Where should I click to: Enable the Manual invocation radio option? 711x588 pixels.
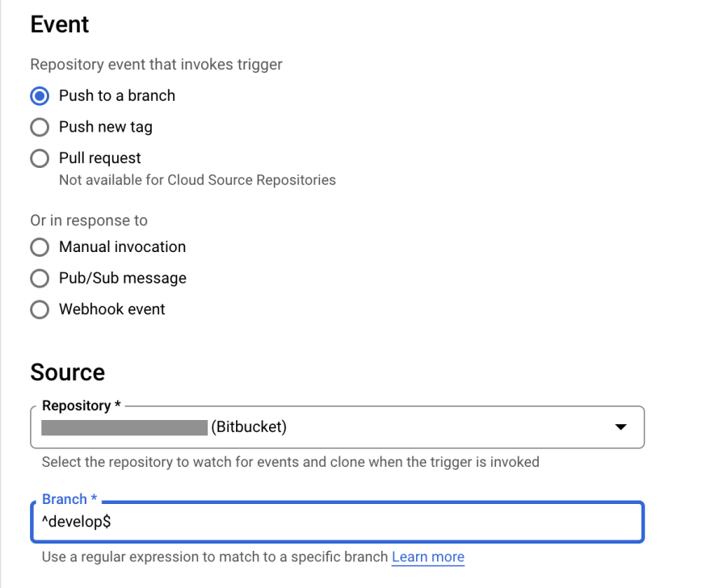[40, 247]
